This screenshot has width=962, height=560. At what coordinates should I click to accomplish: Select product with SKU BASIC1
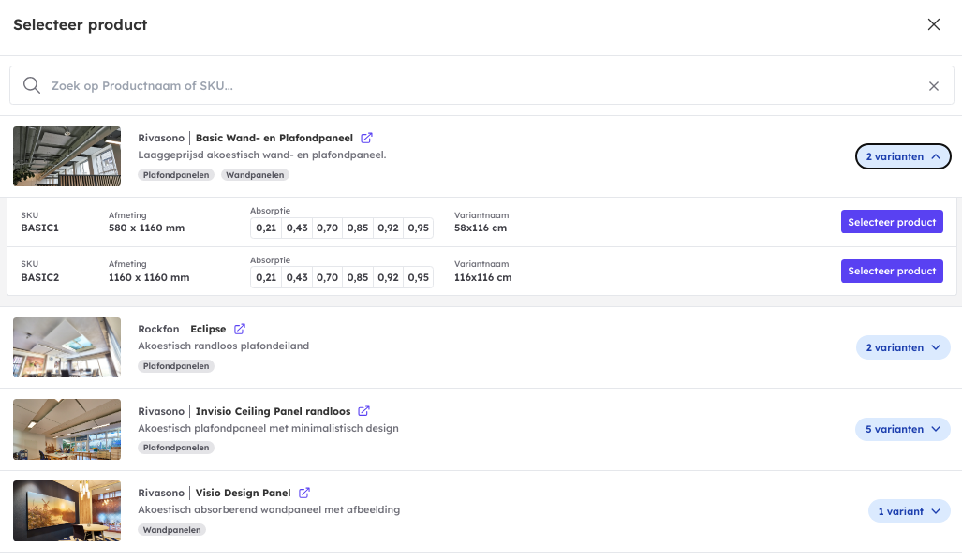pos(891,222)
